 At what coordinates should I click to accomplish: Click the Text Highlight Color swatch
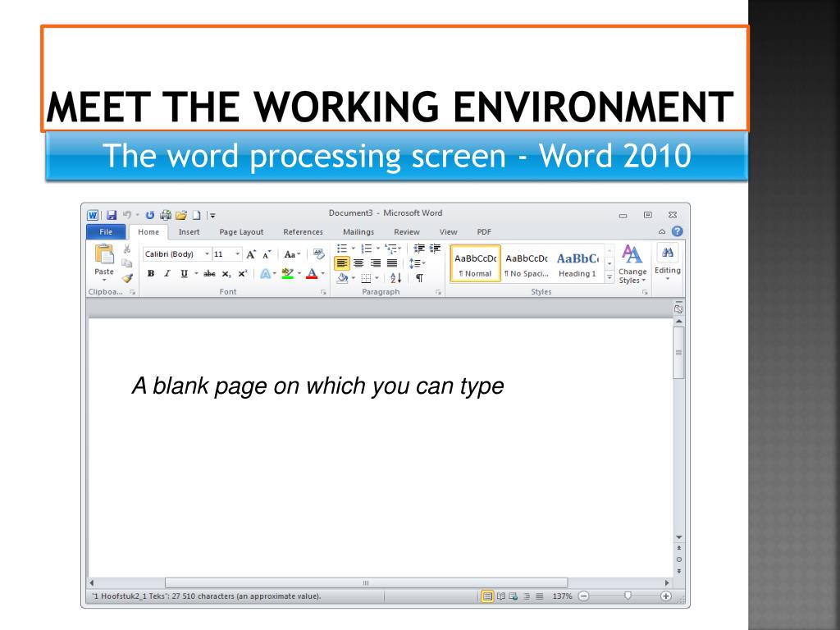tap(287, 274)
